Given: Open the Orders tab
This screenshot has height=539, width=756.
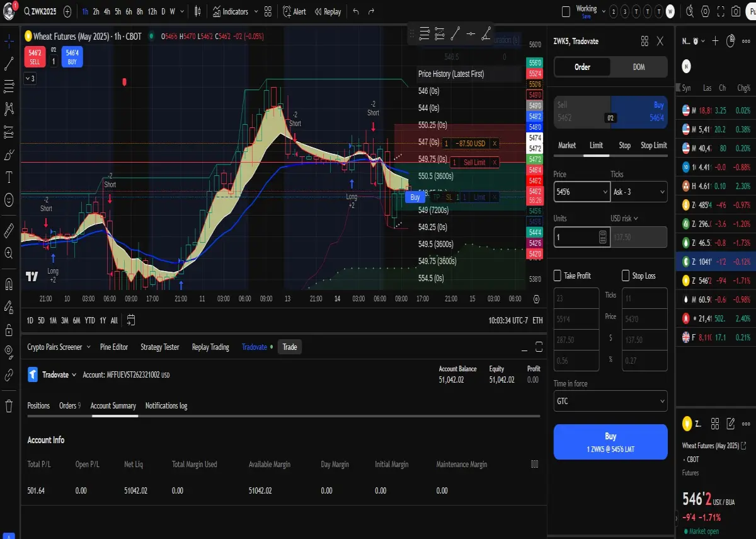Looking at the screenshot, I should pyautogui.click(x=70, y=405).
